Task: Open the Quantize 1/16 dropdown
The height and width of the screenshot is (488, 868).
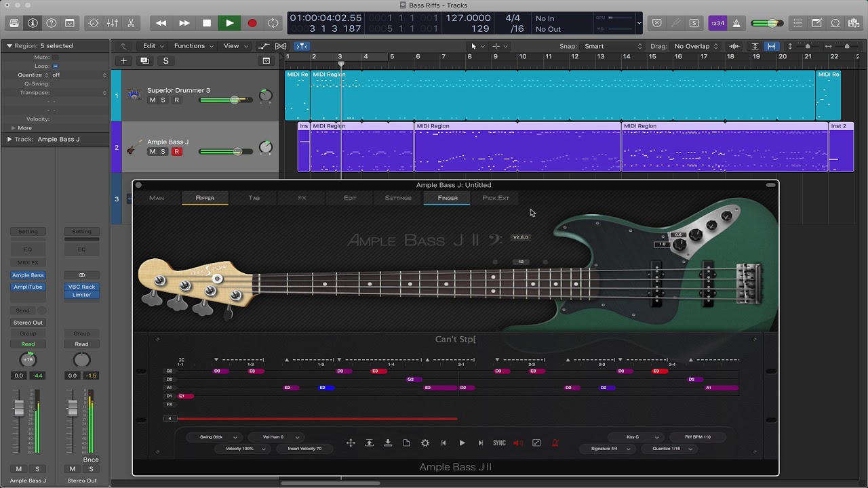Action: tap(669, 449)
